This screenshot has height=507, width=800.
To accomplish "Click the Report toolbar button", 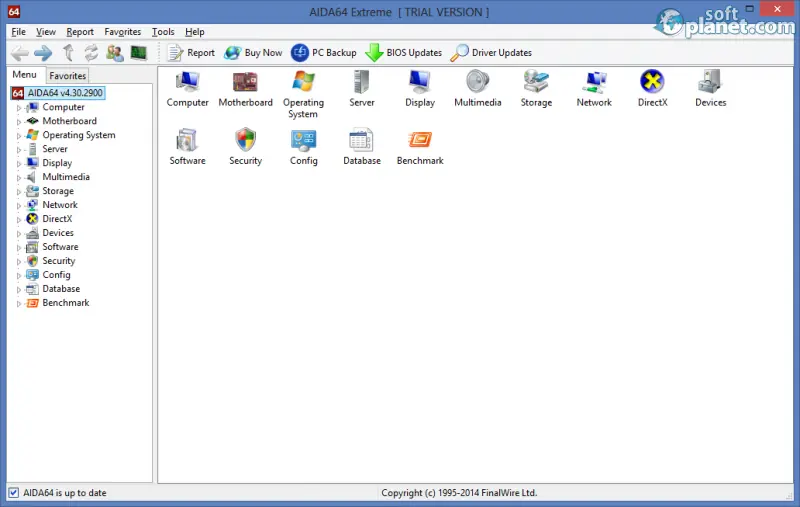I will click(191, 53).
